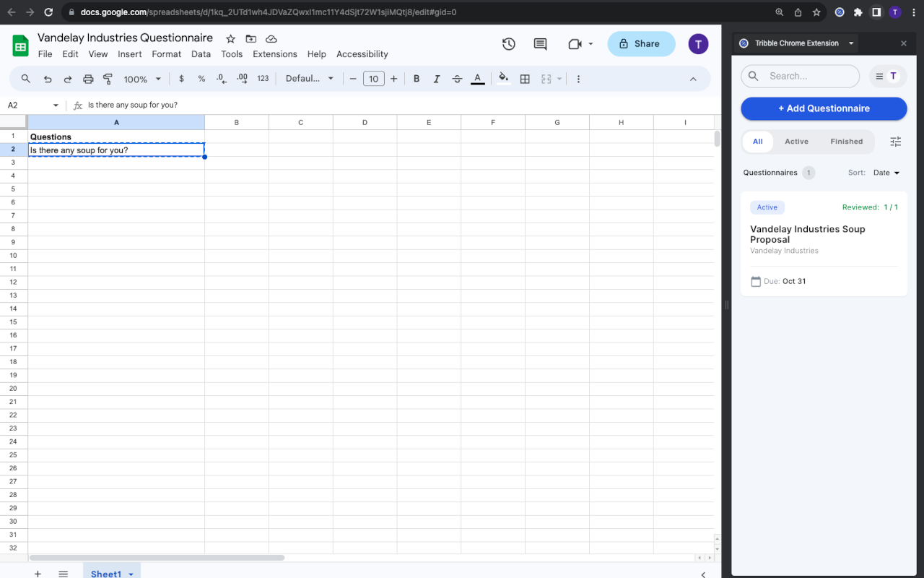Open the all sheets list icon

63,574
